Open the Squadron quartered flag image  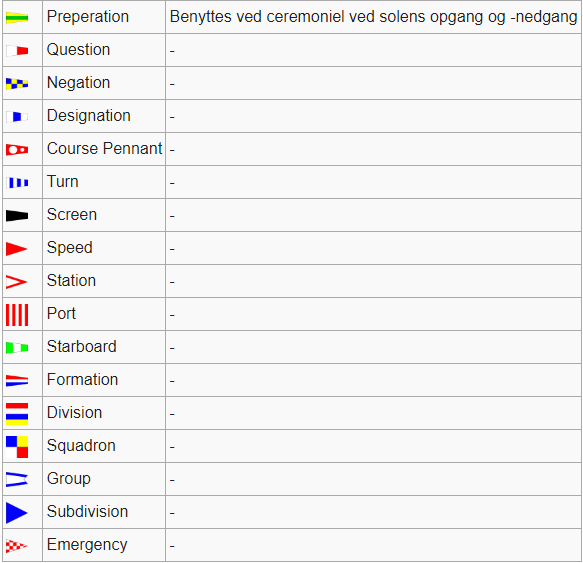(17, 447)
